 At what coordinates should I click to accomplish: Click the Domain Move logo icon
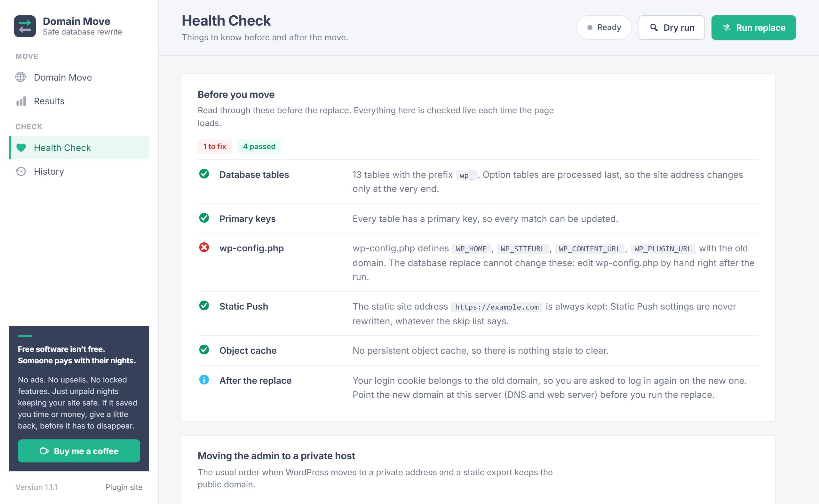pyautogui.click(x=25, y=26)
